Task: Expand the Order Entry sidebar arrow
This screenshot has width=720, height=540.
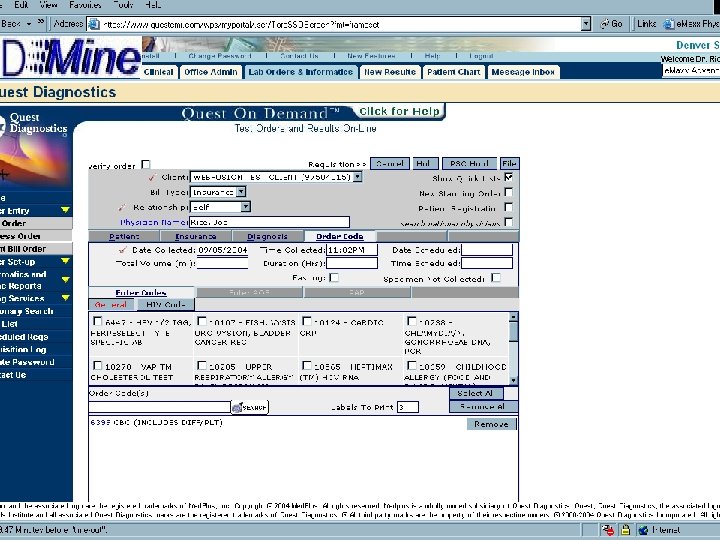Action: 65,210
